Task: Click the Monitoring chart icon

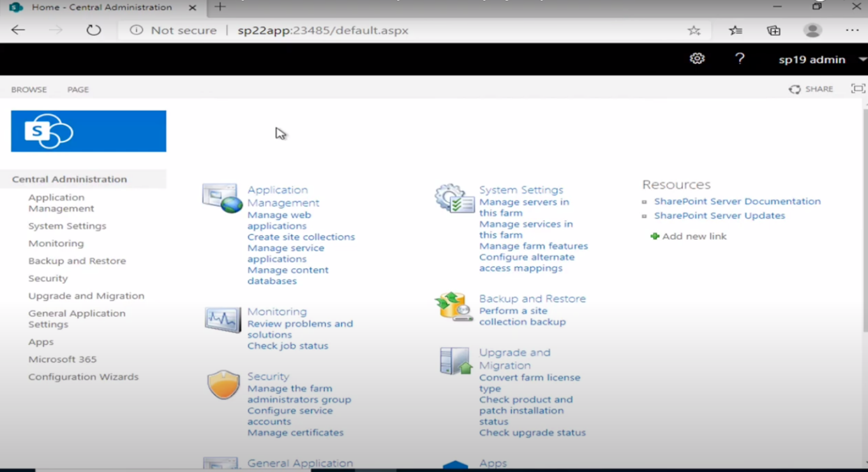Action: (221, 320)
